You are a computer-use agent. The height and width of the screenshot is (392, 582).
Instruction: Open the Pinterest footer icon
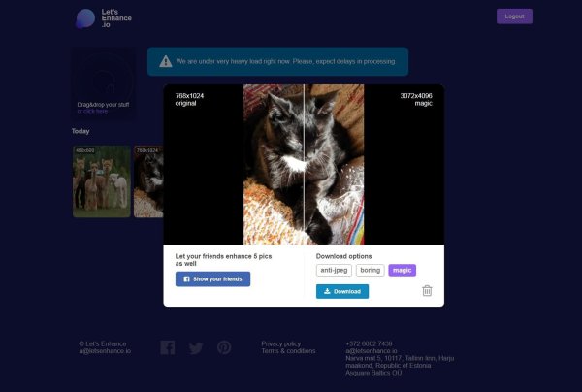224,347
